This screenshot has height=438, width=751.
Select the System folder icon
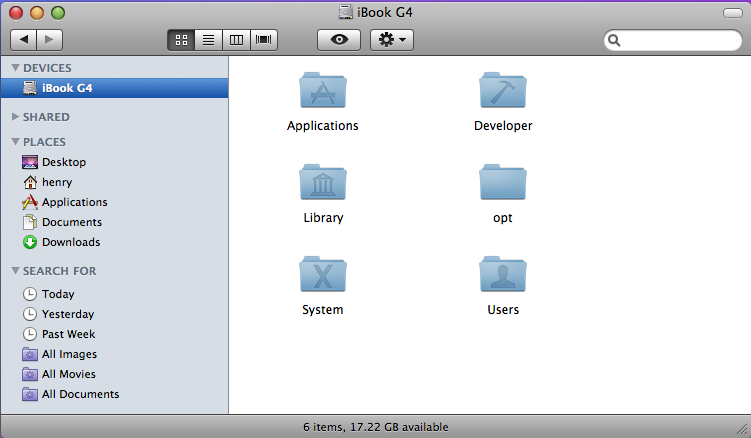point(323,274)
